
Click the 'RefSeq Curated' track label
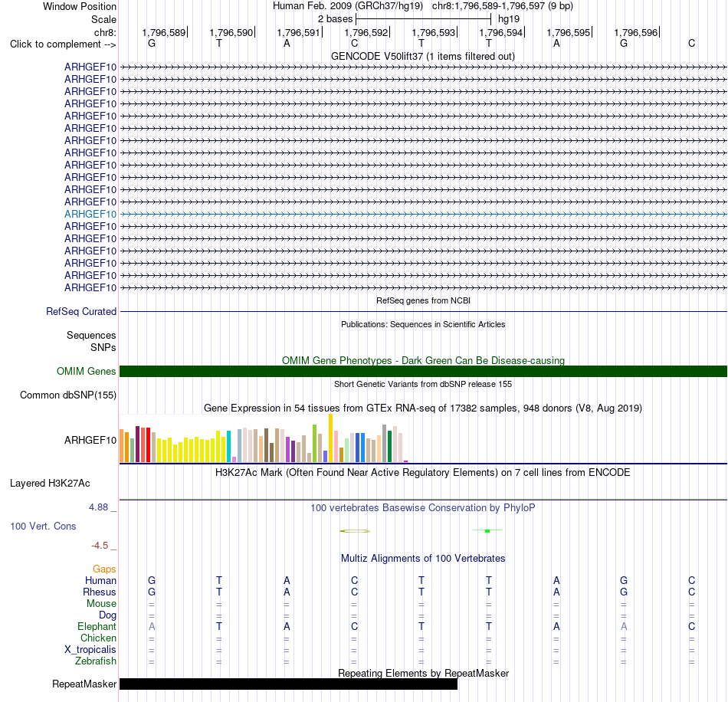(80, 312)
